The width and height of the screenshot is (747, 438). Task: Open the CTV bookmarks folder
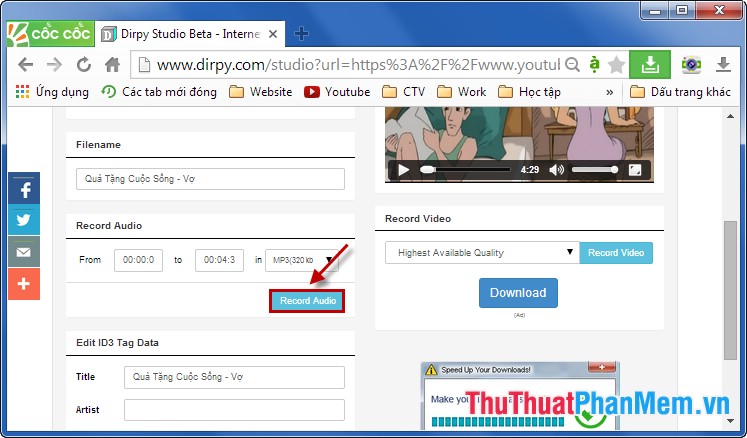[404, 92]
